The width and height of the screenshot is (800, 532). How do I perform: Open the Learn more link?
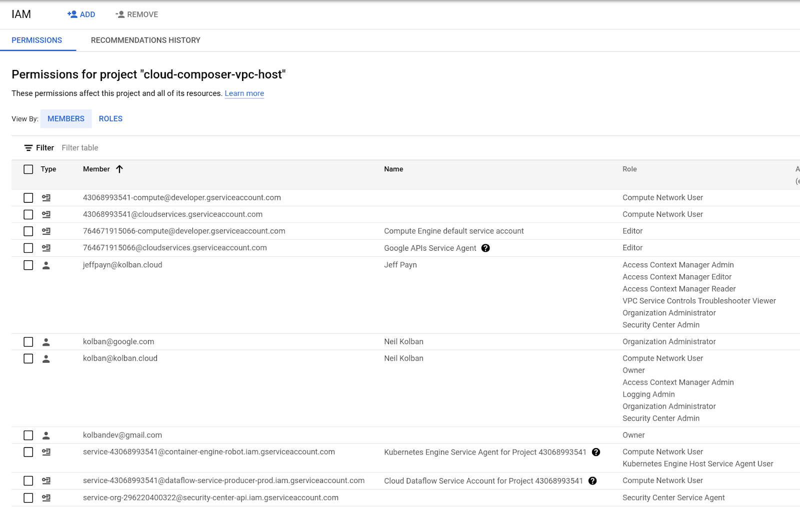[x=244, y=93]
